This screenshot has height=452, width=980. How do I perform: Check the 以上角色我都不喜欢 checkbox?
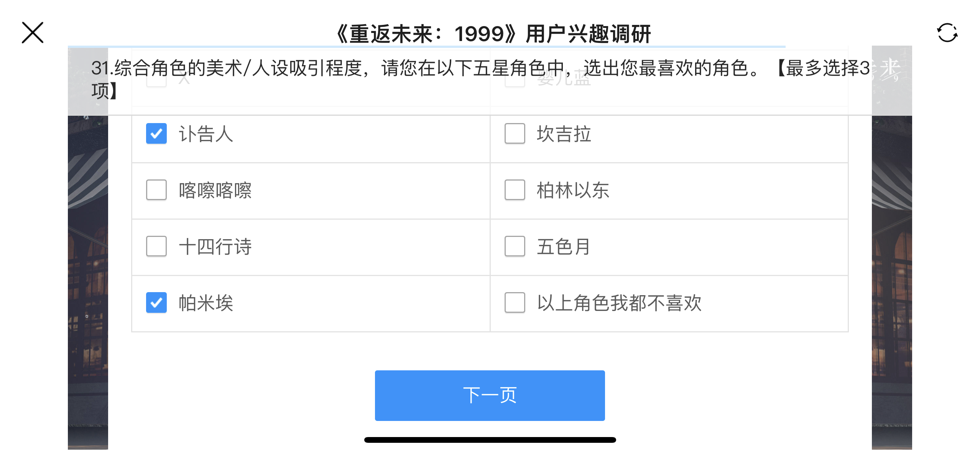pyautogui.click(x=515, y=302)
